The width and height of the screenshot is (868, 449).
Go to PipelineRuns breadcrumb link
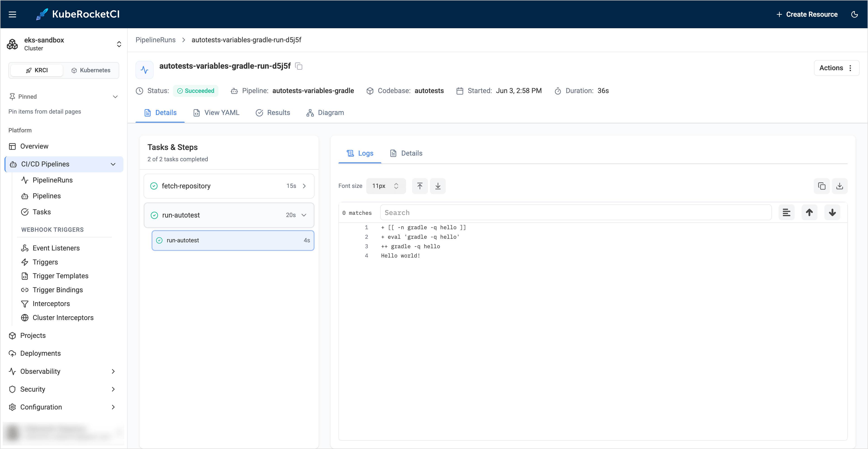[x=155, y=40]
